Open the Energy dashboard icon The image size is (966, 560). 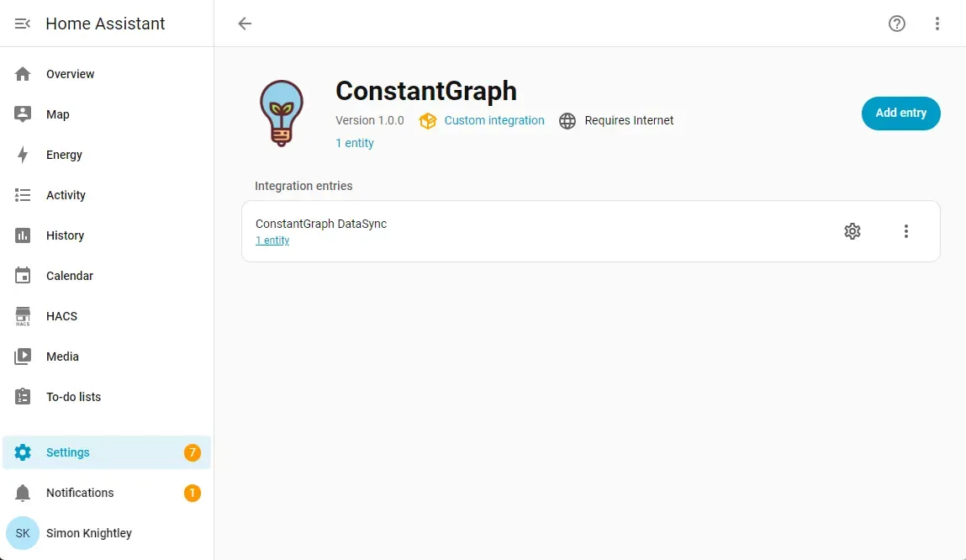click(x=23, y=155)
